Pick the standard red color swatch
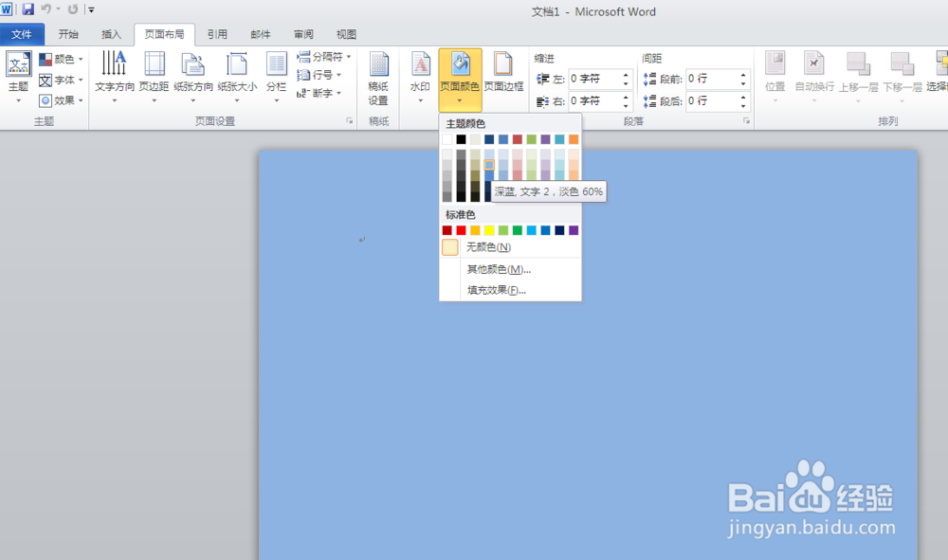Image resolution: width=948 pixels, height=560 pixels. coord(462,230)
